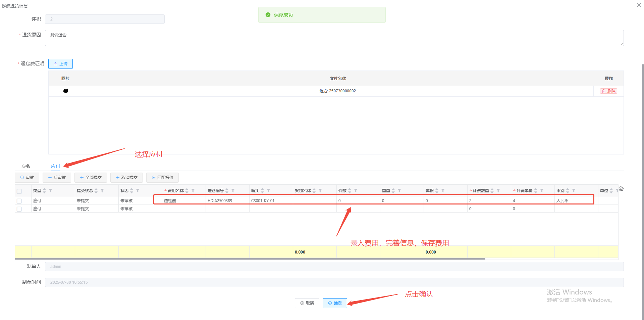Click the 确定 confirm button
644x320 pixels.
click(x=335, y=303)
